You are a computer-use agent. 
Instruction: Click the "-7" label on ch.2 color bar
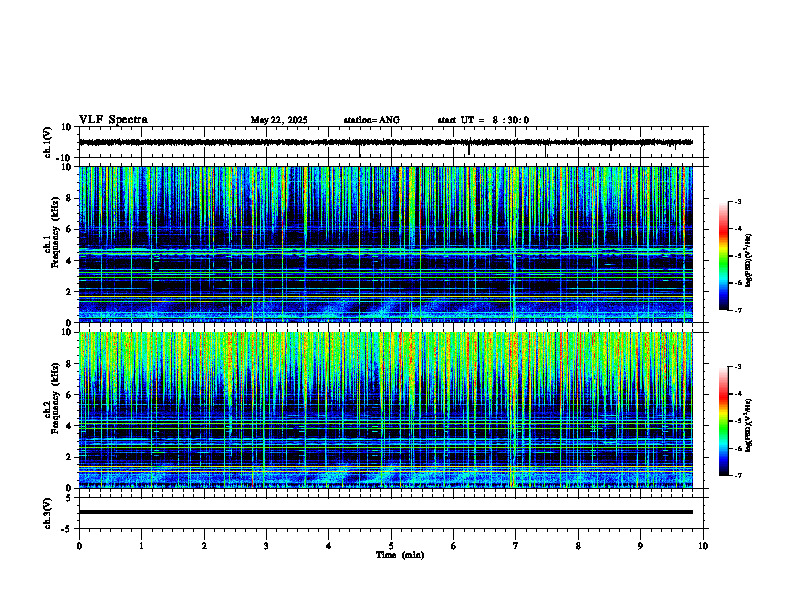737,475
